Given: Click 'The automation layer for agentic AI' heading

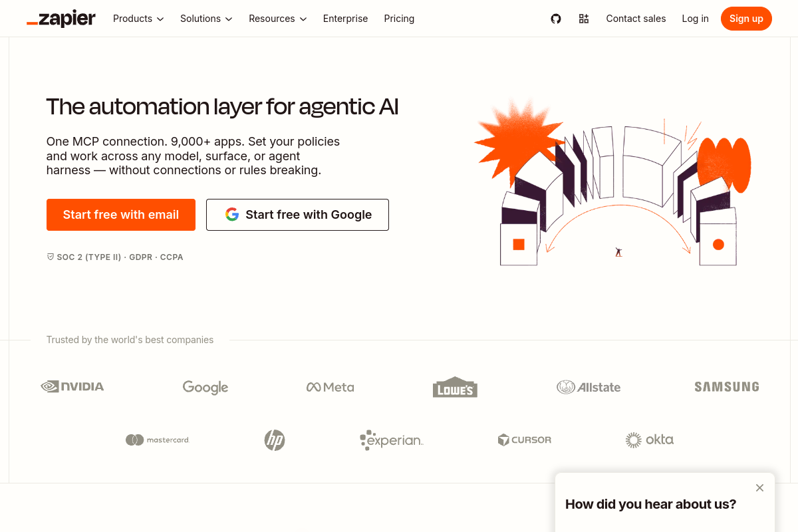Looking at the screenshot, I should coord(222,106).
